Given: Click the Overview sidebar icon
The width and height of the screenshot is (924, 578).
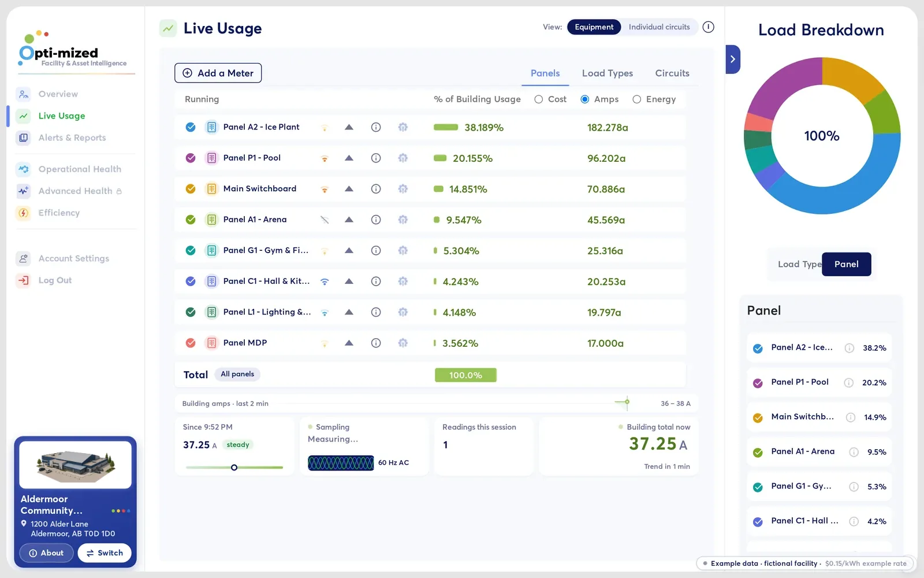Looking at the screenshot, I should coord(23,94).
